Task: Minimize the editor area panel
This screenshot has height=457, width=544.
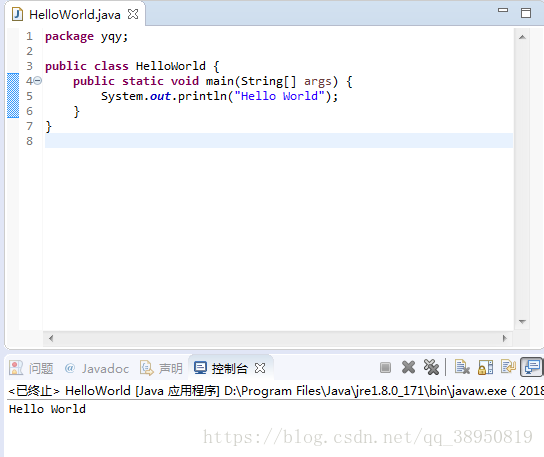Action: [503, 11]
